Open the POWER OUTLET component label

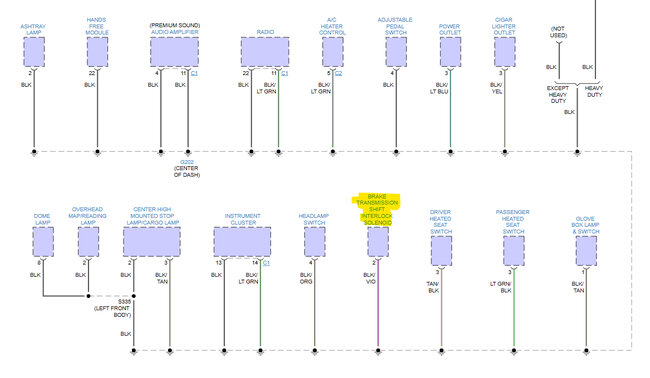click(450, 29)
